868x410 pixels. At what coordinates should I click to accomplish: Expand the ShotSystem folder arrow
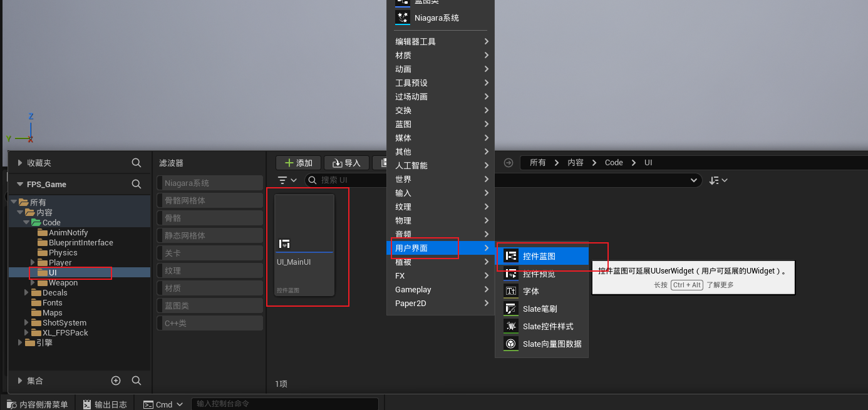[26, 322]
